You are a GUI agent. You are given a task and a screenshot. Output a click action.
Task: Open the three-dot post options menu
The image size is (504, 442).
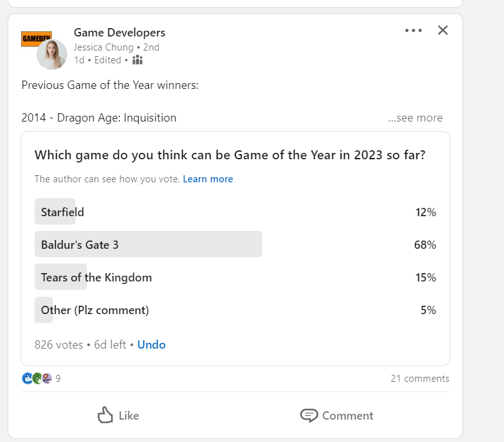pos(413,31)
